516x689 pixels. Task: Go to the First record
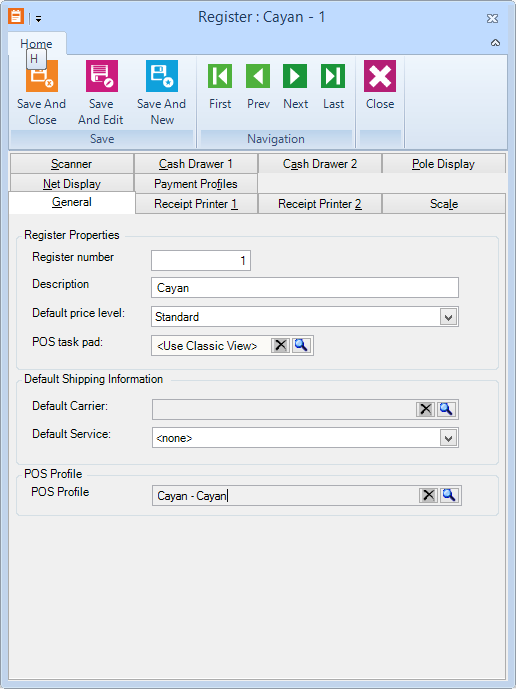tap(220, 76)
